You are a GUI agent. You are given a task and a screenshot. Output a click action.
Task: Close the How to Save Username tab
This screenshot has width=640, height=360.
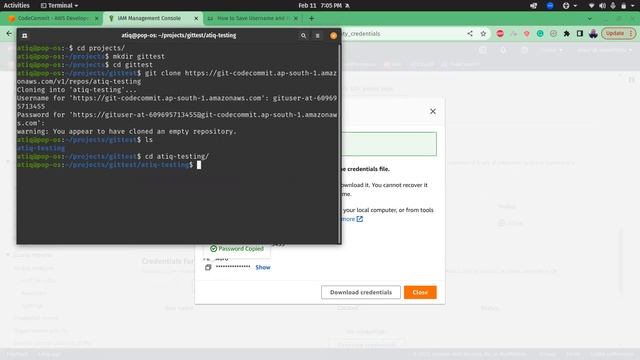pyautogui.click(x=296, y=18)
